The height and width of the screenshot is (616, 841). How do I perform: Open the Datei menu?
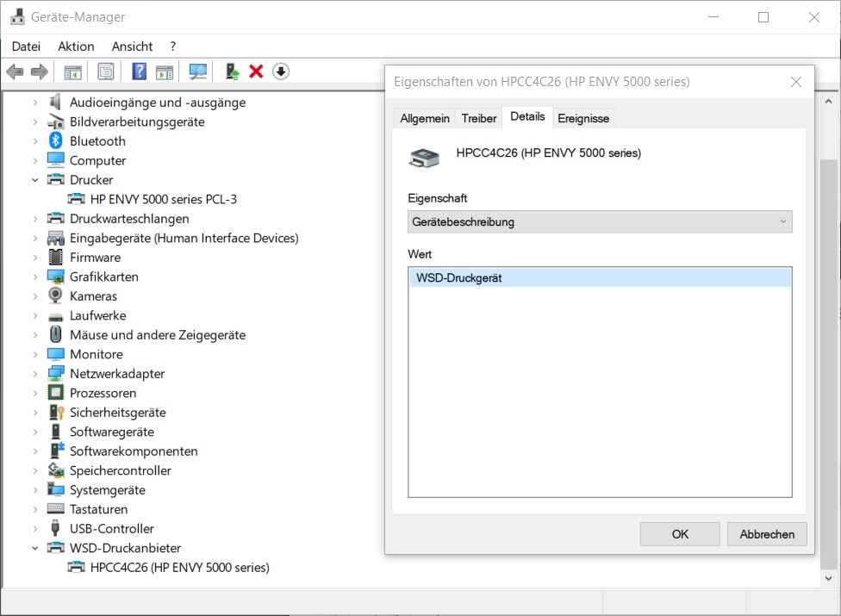coord(26,47)
